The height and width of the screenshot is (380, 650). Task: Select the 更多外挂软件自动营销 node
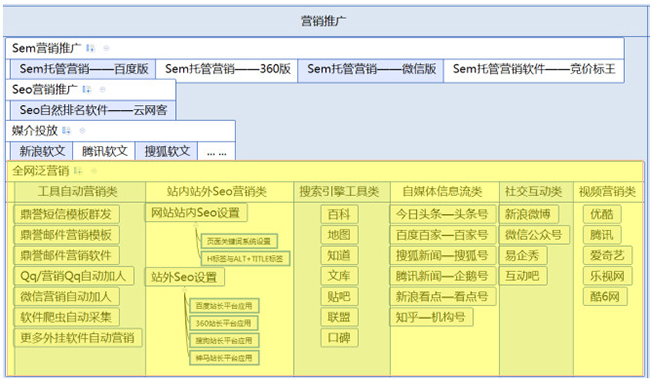click(x=78, y=338)
